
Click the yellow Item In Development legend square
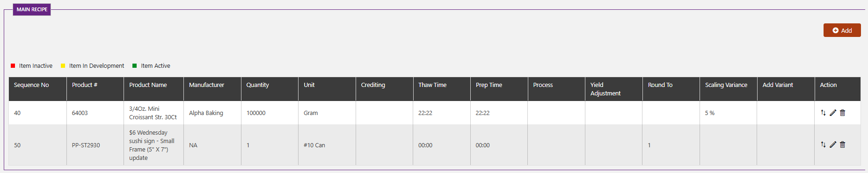coord(63,66)
